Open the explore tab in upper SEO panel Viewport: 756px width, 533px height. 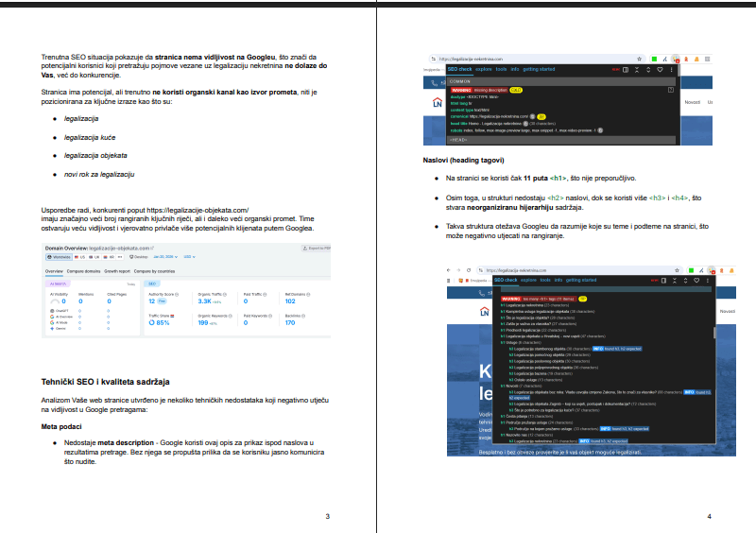(484, 69)
